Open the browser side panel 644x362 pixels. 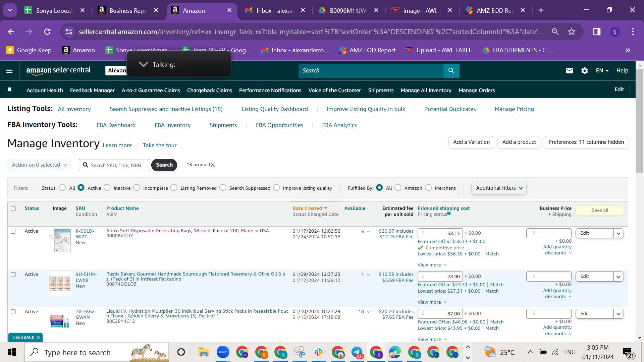[597, 32]
